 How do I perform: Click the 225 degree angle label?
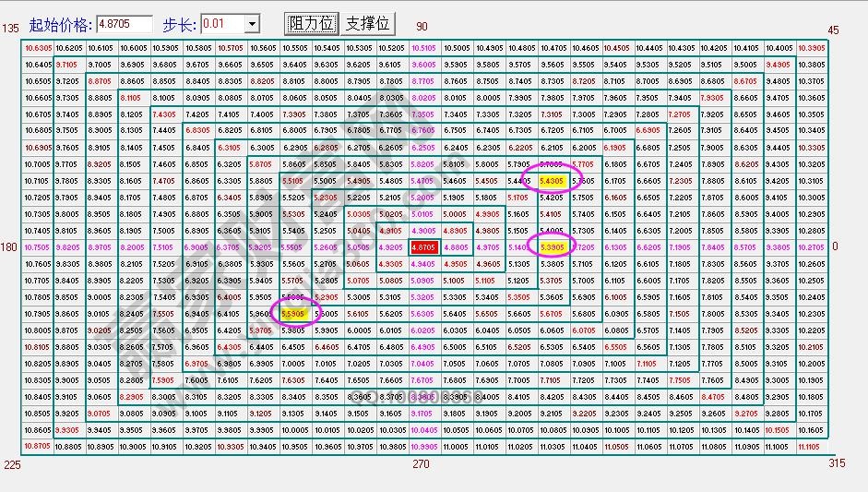11,464
